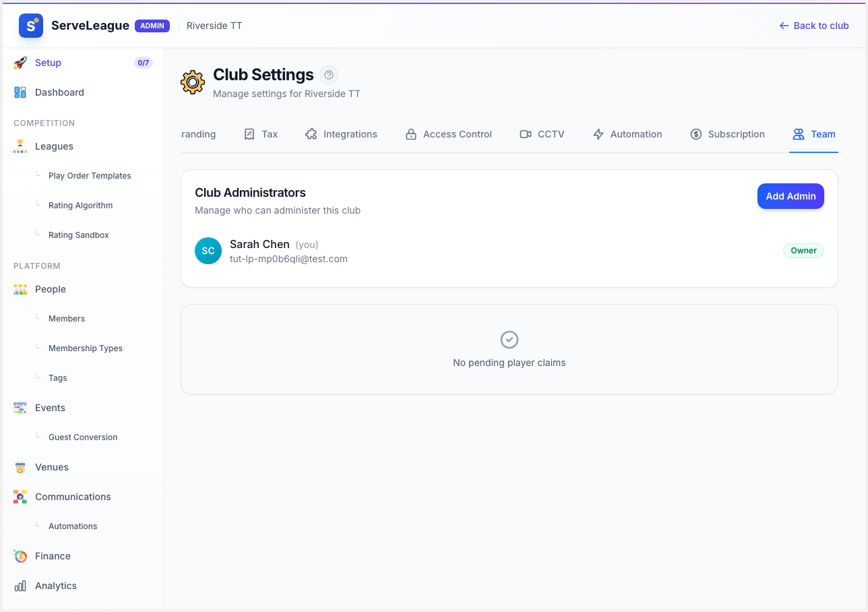Open the Rating Algorithm page
The image size is (868, 612).
click(x=80, y=206)
